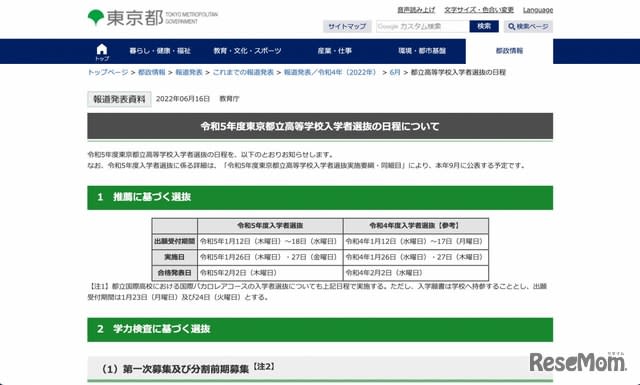Focus the Google カスタム検索 input field
The image size is (640, 385).
click(422, 26)
